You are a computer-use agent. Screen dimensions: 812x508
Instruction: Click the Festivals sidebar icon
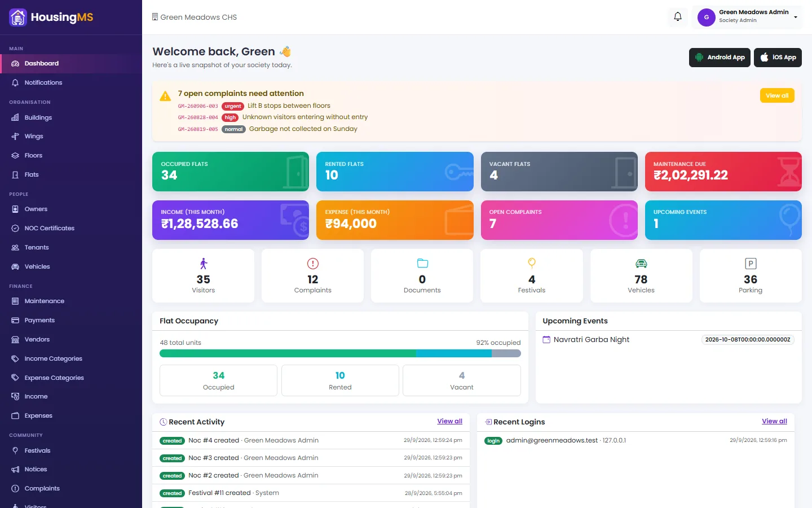(x=15, y=450)
